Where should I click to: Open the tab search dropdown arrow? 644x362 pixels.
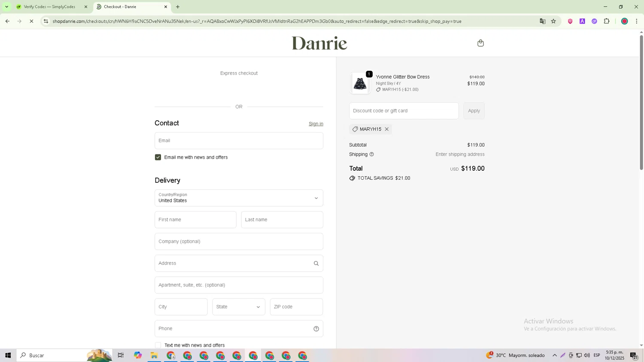pyautogui.click(x=6, y=7)
